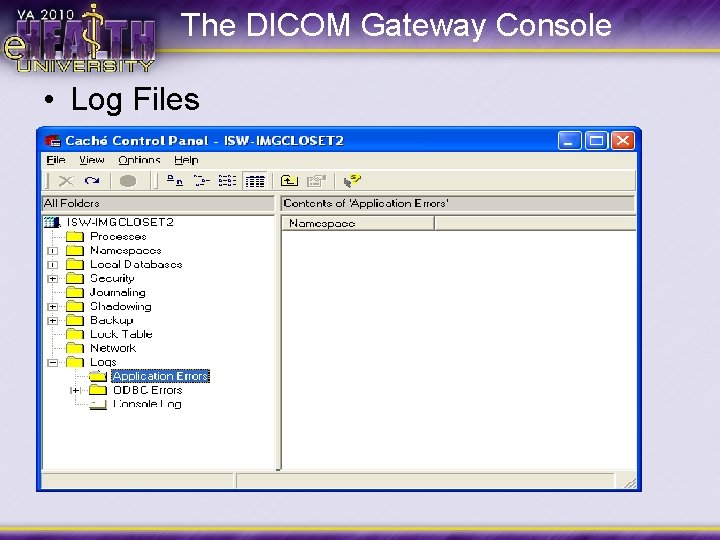Click the gray Stop circle toolbar icon
The image size is (720, 540).
pos(128,181)
